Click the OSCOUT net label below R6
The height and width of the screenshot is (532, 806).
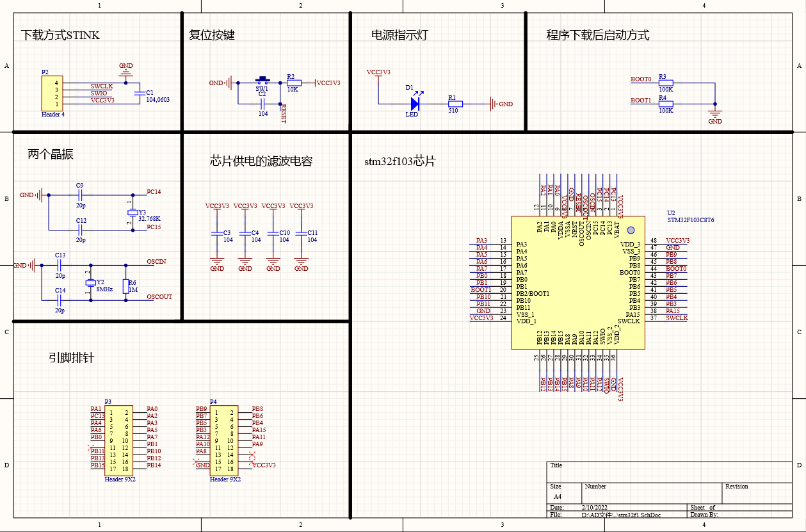pos(159,296)
